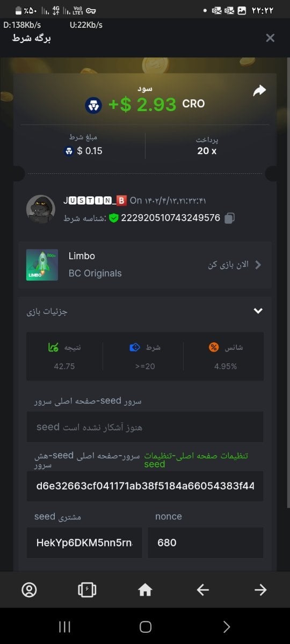
Task: Tap the browser forward arrow
Action: point(260,590)
